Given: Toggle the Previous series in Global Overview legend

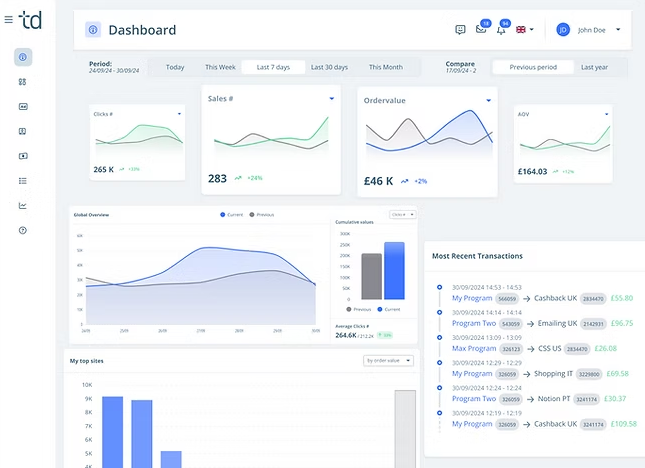Looking at the screenshot, I should (264, 215).
